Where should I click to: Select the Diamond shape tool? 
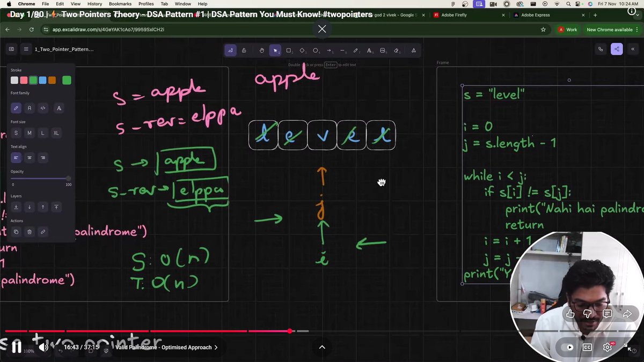click(x=302, y=50)
